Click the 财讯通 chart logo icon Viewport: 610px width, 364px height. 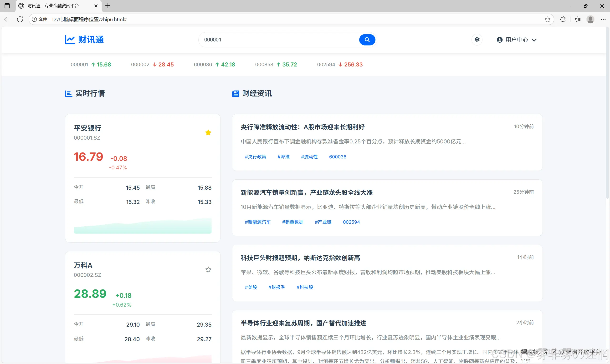coord(70,40)
